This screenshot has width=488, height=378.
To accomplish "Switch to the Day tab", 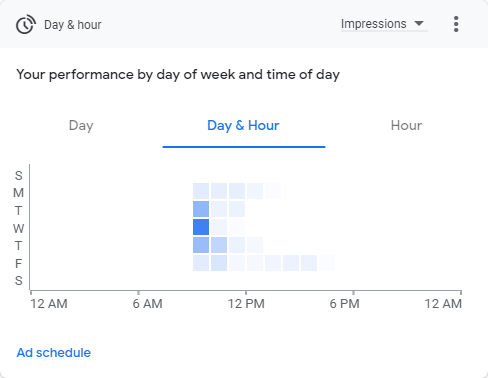I will [81, 126].
